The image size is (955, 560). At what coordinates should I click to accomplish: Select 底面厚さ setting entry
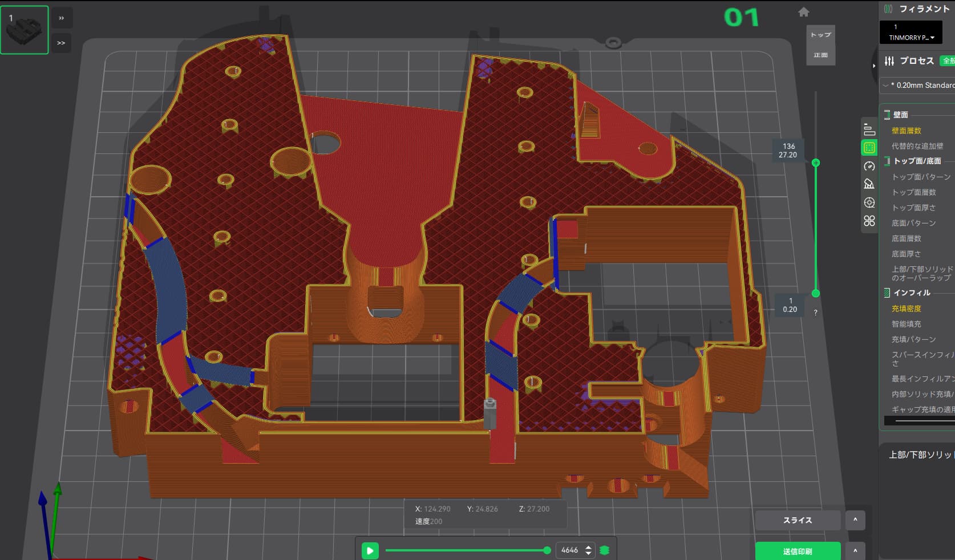pyautogui.click(x=907, y=254)
